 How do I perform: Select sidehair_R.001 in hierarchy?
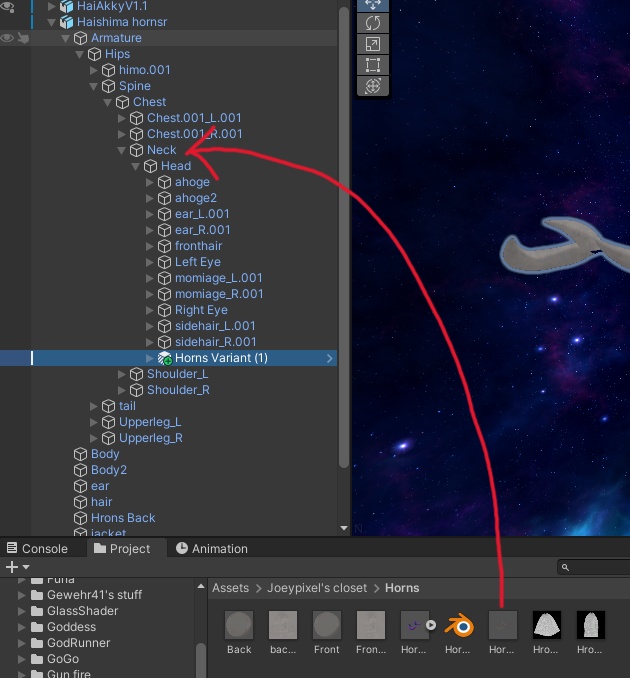coord(215,342)
